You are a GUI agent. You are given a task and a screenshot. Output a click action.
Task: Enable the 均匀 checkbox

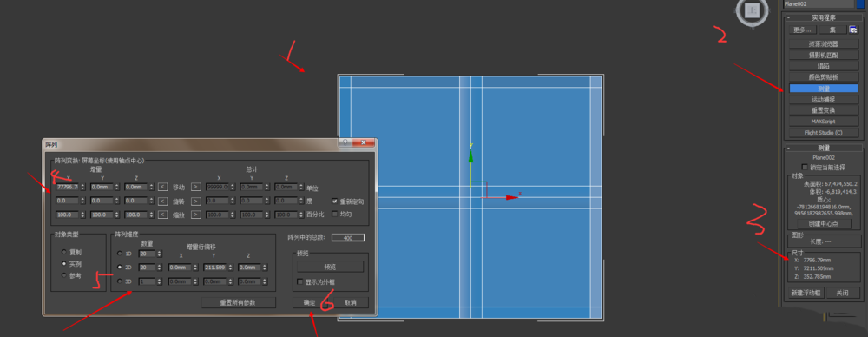point(335,214)
